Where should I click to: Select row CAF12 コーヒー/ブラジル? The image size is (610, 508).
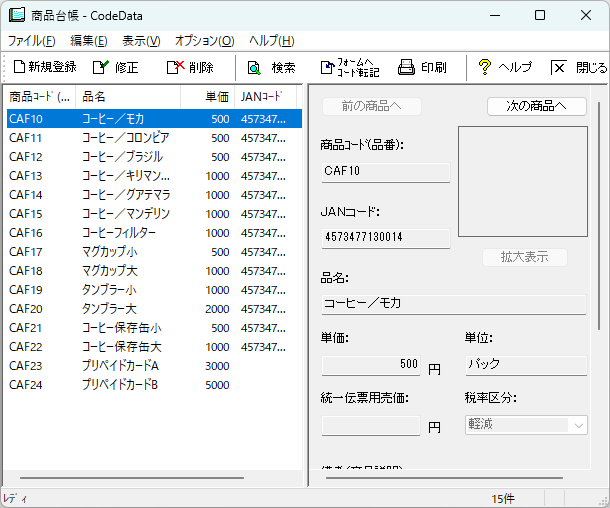(154, 157)
